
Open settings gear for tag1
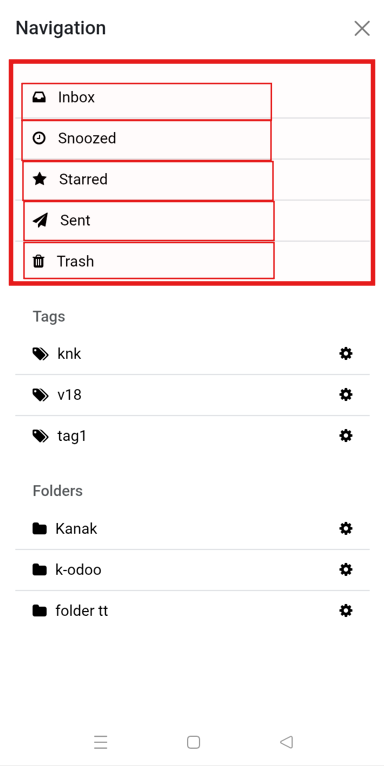pos(346,436)
